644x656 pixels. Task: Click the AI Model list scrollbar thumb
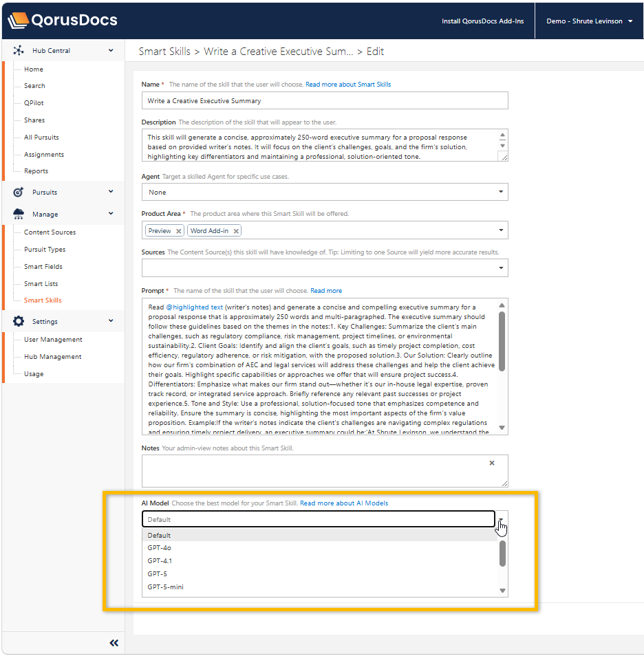(x=502, y=554)
